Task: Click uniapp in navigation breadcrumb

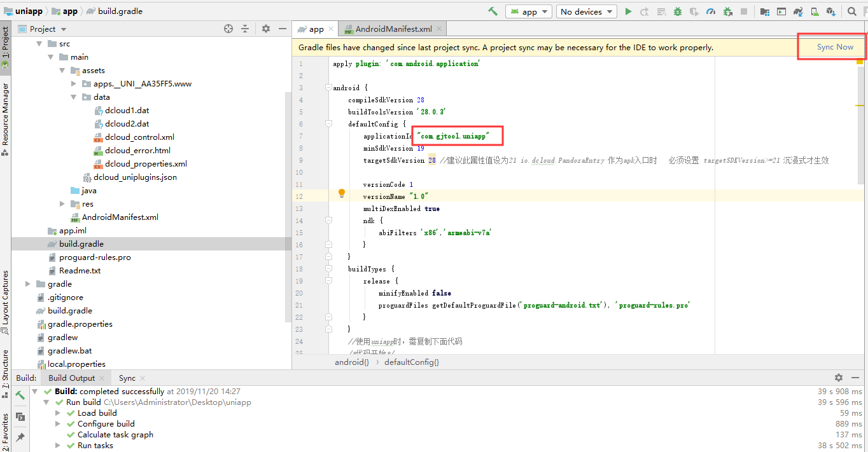Action: pos(24,11)
